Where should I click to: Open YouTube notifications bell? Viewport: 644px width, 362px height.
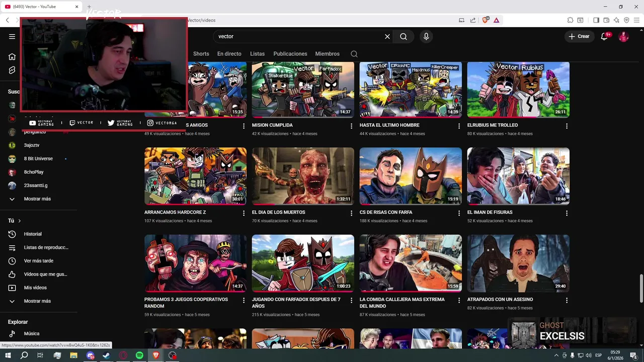point(605,36)
